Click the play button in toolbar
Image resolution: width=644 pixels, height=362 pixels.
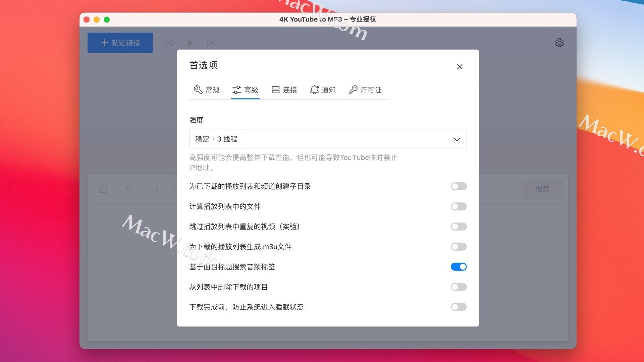(x=190, y=43)
